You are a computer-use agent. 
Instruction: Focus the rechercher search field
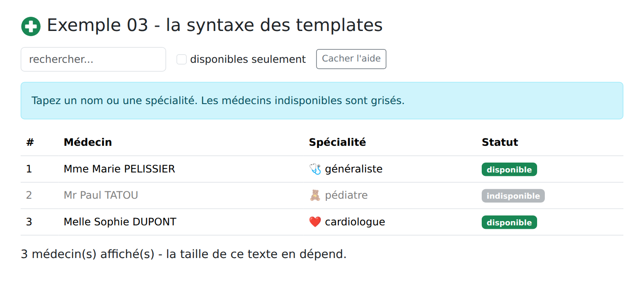click(x=93, y=59)
